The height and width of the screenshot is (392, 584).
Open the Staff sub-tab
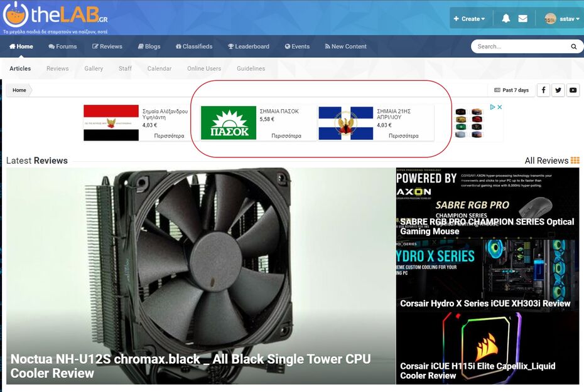click(125, 68)
